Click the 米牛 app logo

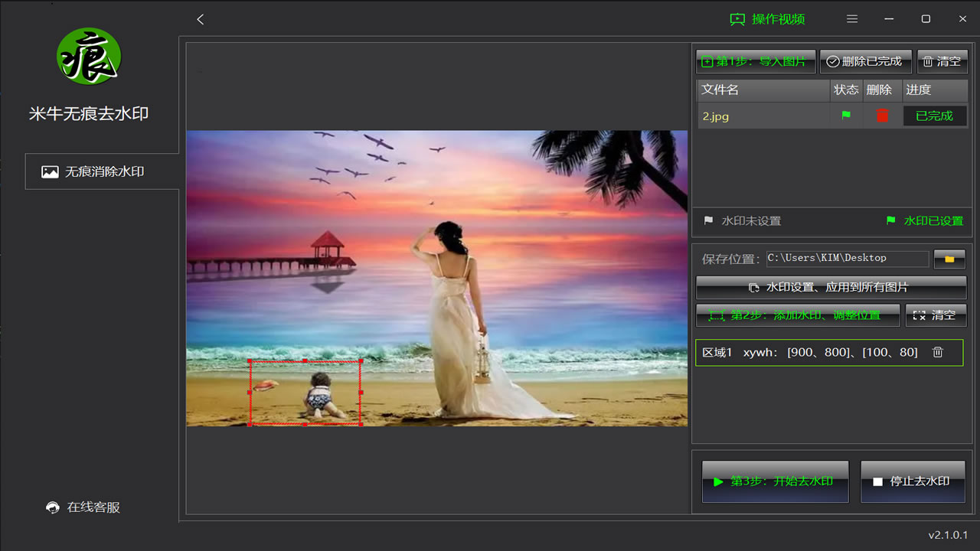coord(89,57)
